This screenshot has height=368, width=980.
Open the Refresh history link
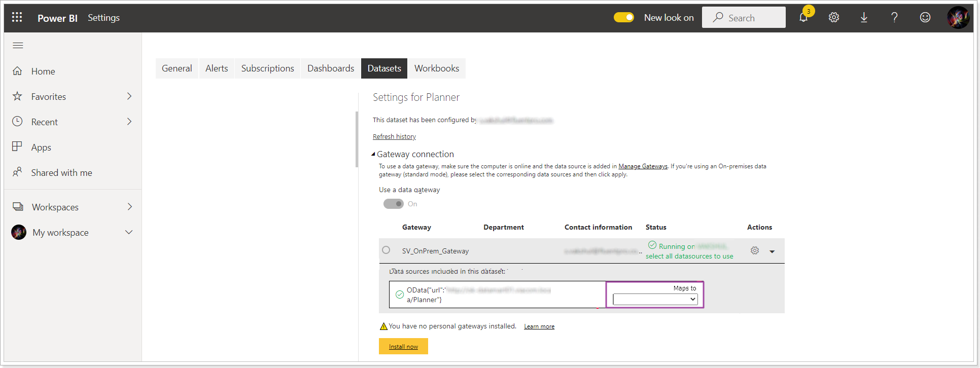[394, 137]
